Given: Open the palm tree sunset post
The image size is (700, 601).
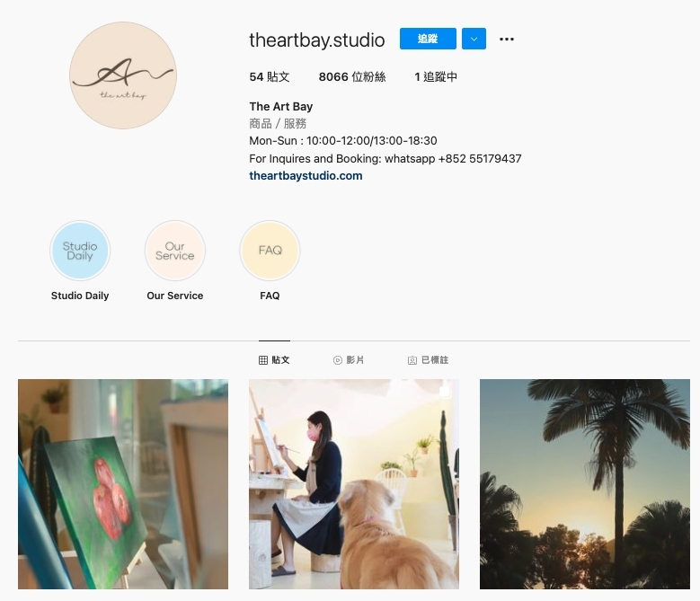Looking at the screenshot, I should tap(585, 484).
